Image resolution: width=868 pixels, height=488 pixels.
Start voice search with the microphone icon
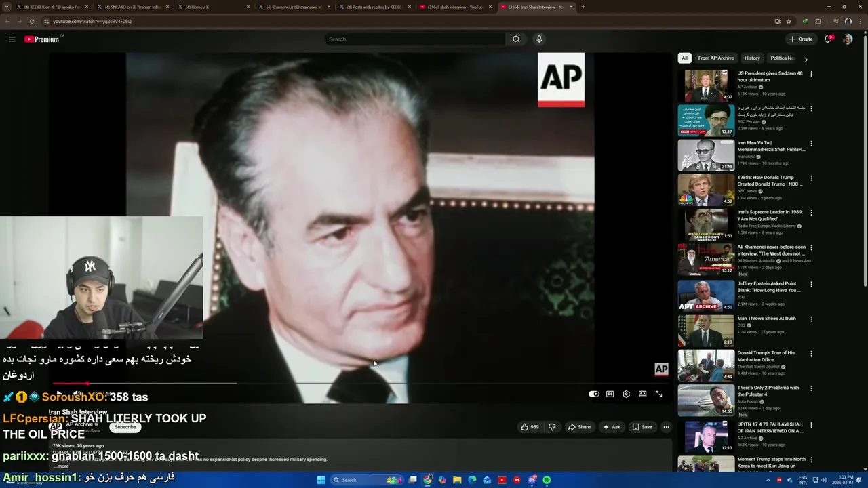click(539, 39)
